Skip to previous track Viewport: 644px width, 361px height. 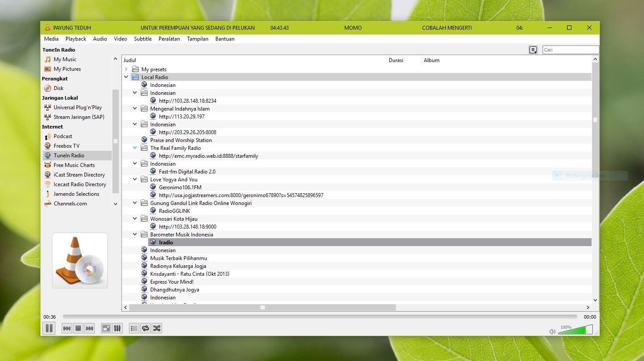point(67,328)
